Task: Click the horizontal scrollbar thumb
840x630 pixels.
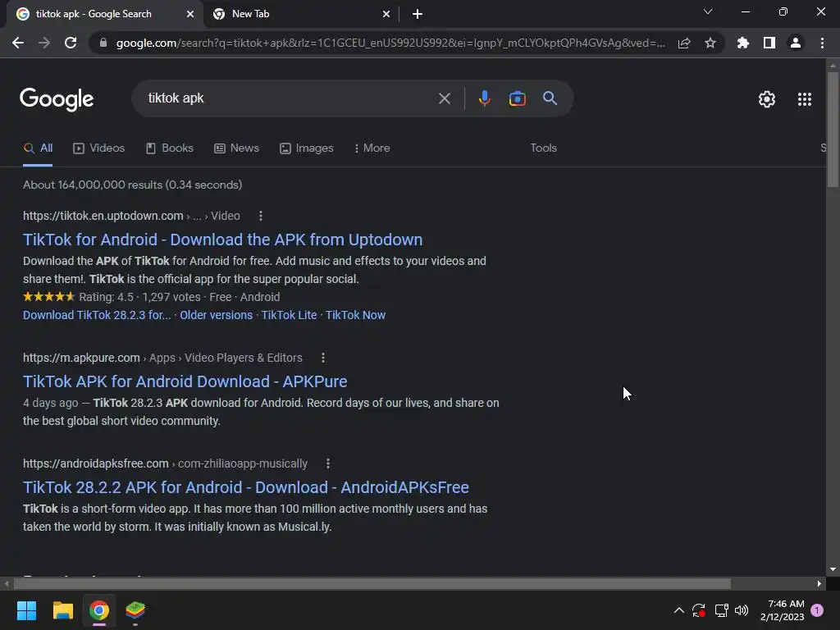Action: click(x=372, y=584)
